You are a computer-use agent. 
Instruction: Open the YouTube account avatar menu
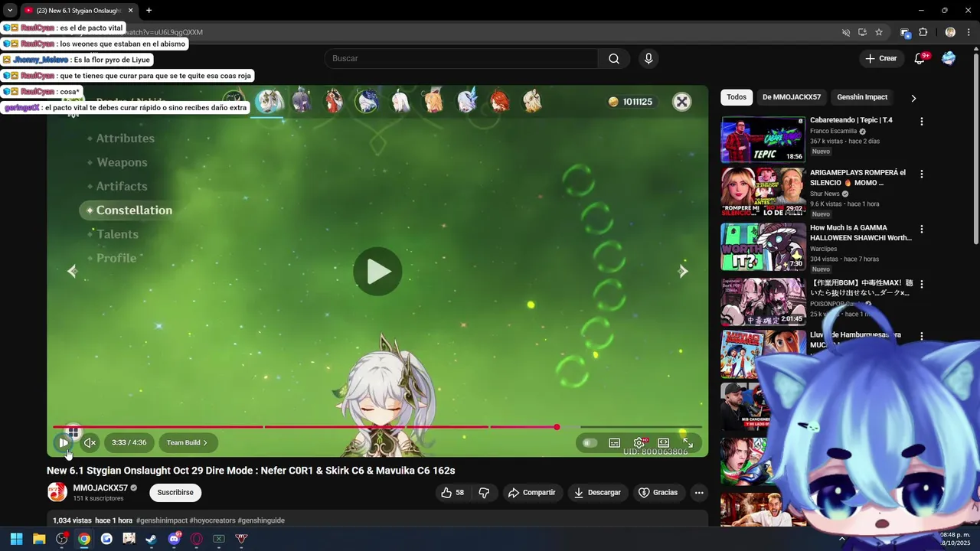point(949,58)
